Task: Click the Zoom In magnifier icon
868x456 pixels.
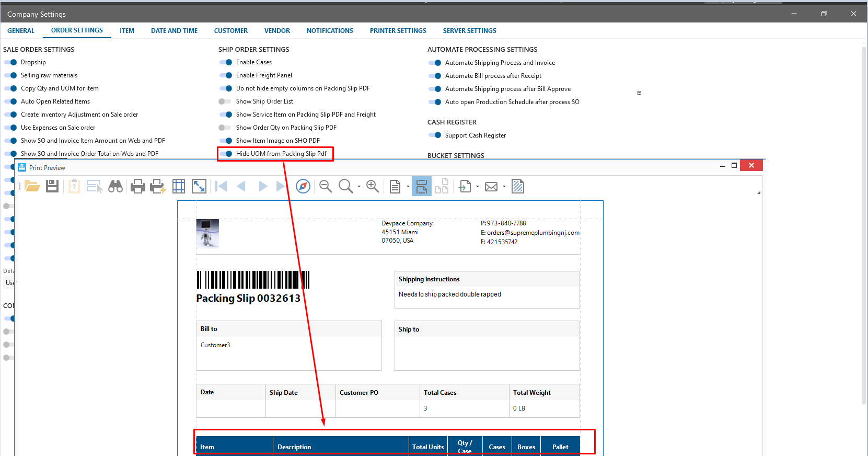Action: pyautogui.click(x=373, y=186)
